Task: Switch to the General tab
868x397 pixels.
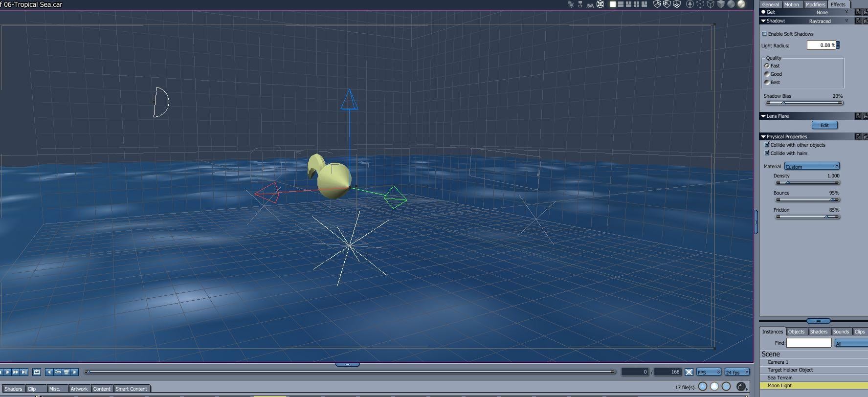Action: tap(770, 4)
